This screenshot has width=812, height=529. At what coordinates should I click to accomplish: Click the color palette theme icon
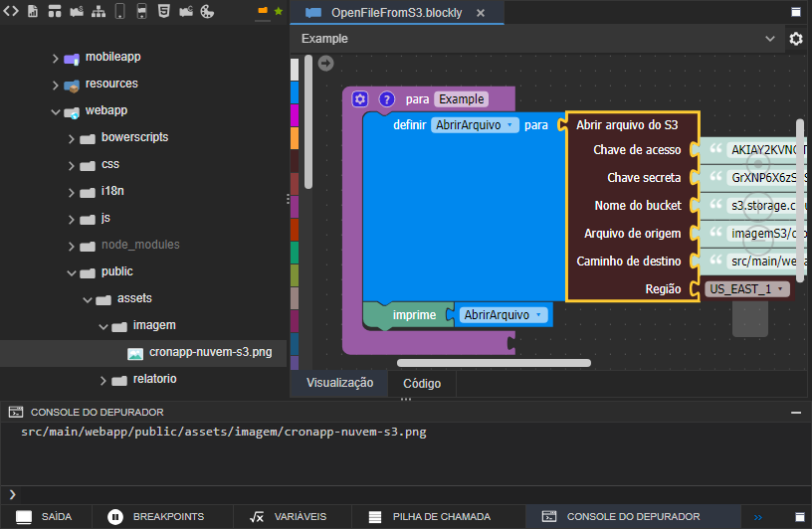[207, 11]
